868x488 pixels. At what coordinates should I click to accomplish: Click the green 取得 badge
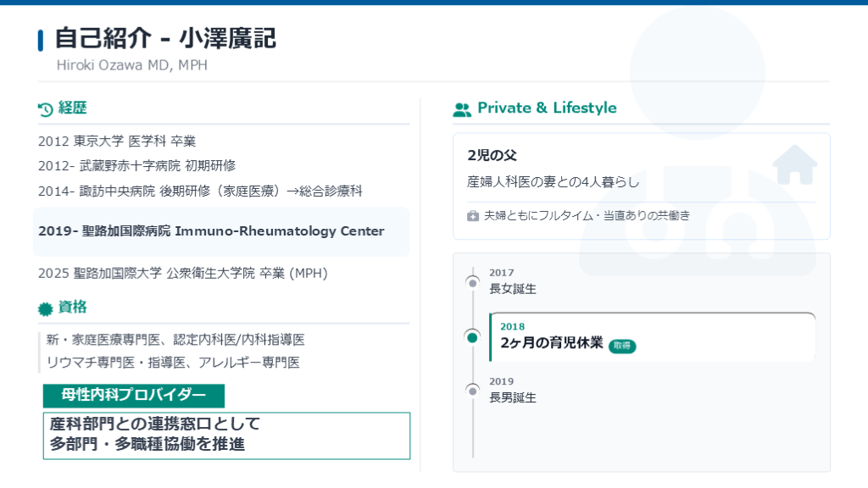coord(622,346)
